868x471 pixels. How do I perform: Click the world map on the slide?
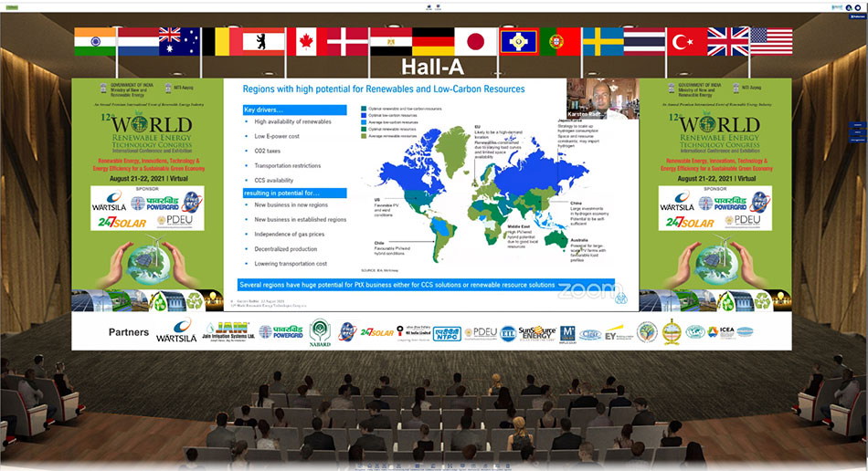[482, 194]
